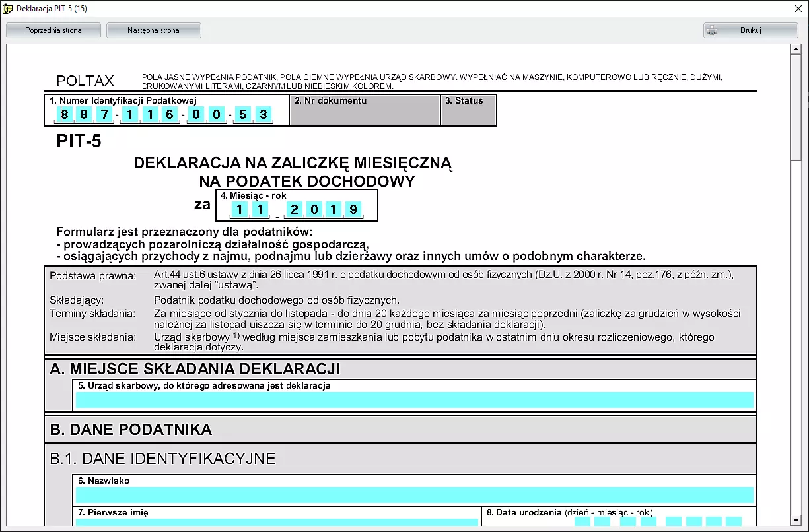Focus the Nazwisko text field
809x532 pixels.
tap(414, 495)
